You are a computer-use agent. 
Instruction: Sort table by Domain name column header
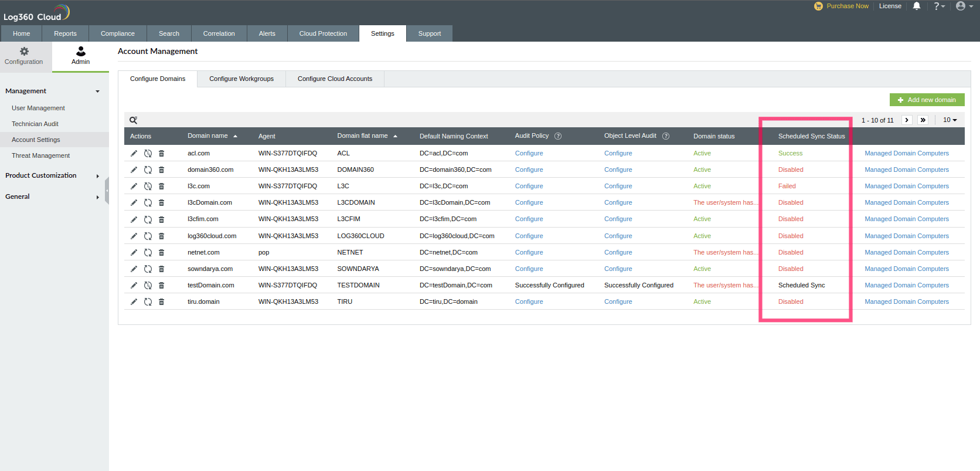click(208, 136)
